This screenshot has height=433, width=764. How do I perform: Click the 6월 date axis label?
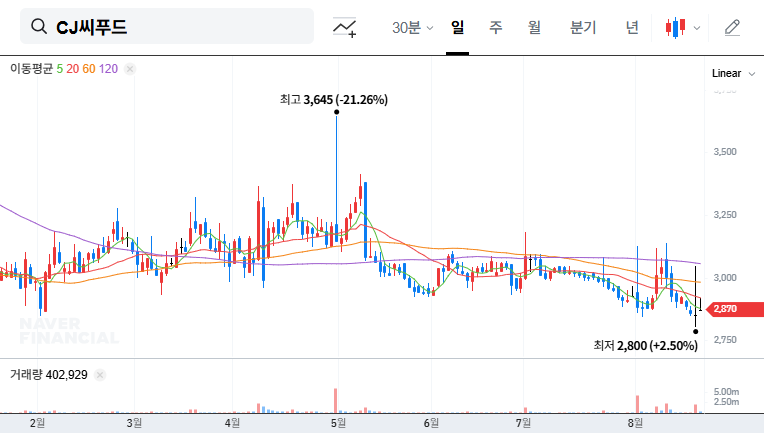431,423
